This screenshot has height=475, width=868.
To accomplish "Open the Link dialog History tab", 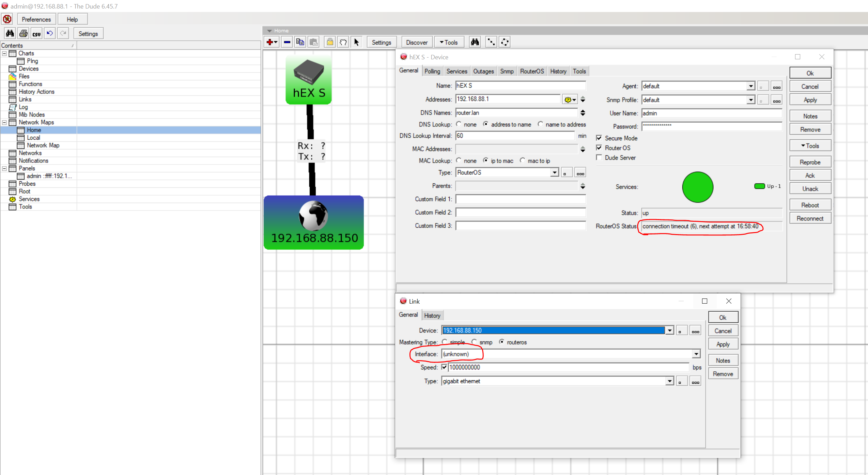I will (432, 316).
